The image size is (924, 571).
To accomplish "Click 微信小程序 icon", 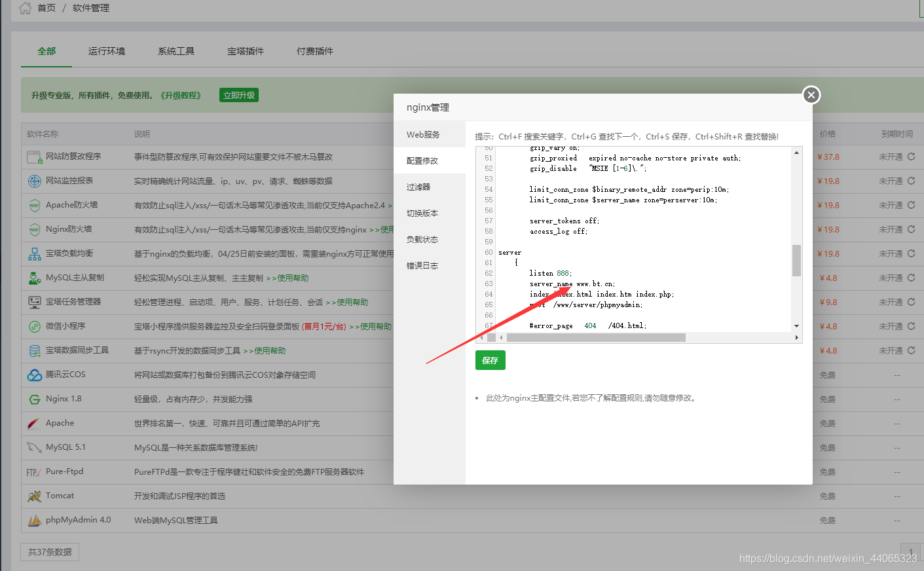I will 34,327.
